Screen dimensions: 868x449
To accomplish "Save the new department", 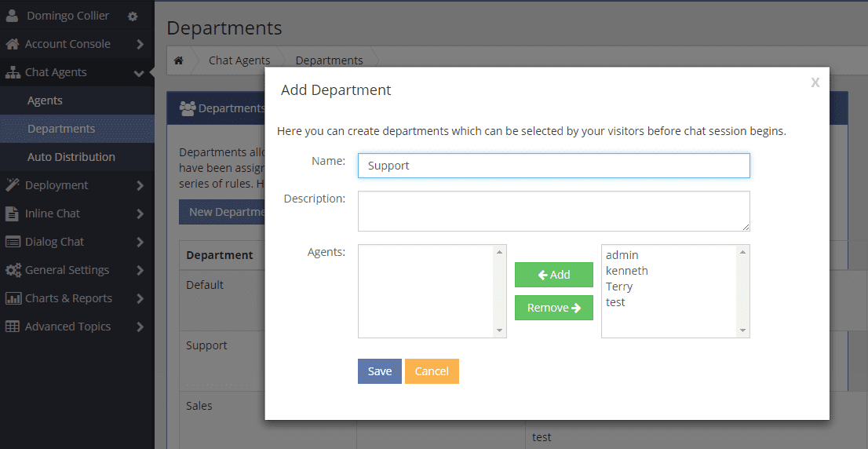I will coord(380,371).
